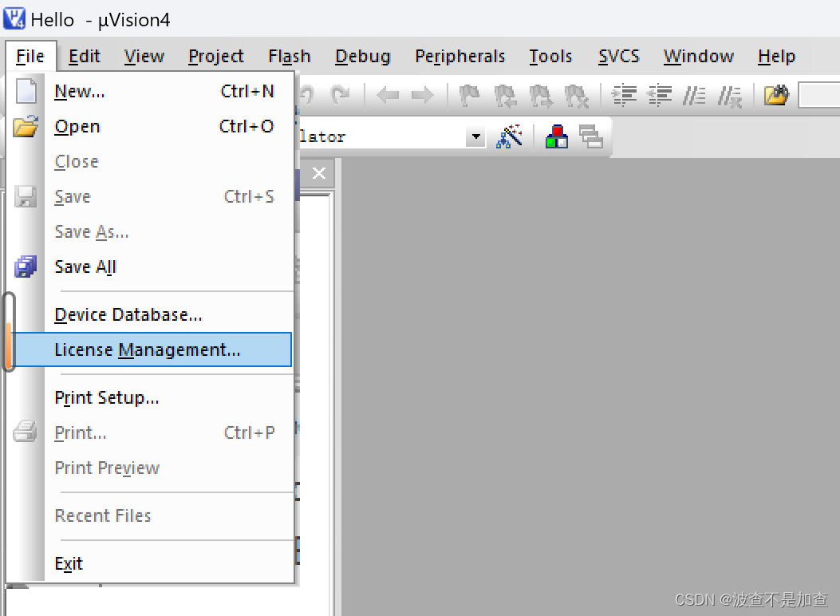Open the Flash menu
Screen dimensions: 840x616
(x=290, y=56)
